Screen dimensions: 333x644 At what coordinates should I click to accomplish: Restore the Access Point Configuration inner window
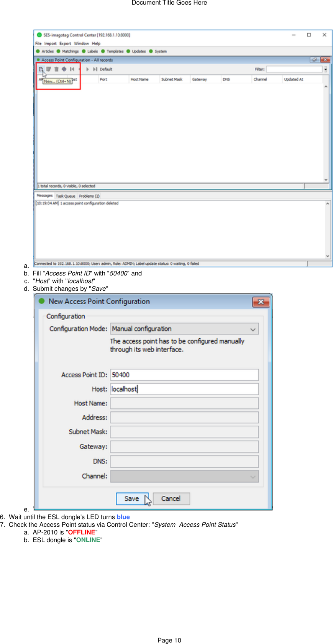tap(314, 60)
